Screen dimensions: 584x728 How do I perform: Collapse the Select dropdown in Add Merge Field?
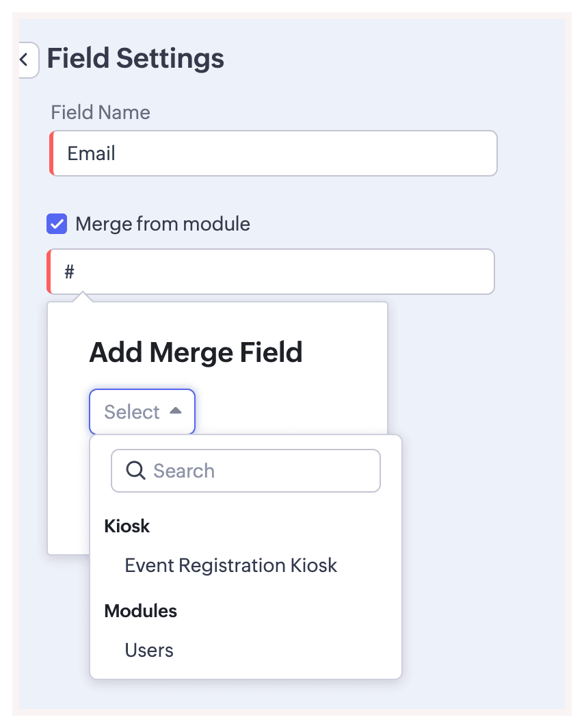click(x=142, y=412)
